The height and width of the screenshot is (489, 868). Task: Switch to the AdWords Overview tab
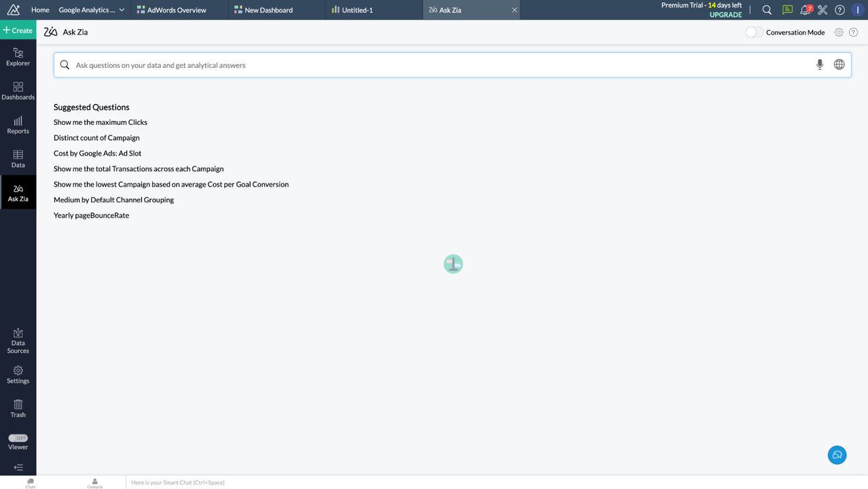[x=178, y=10]
